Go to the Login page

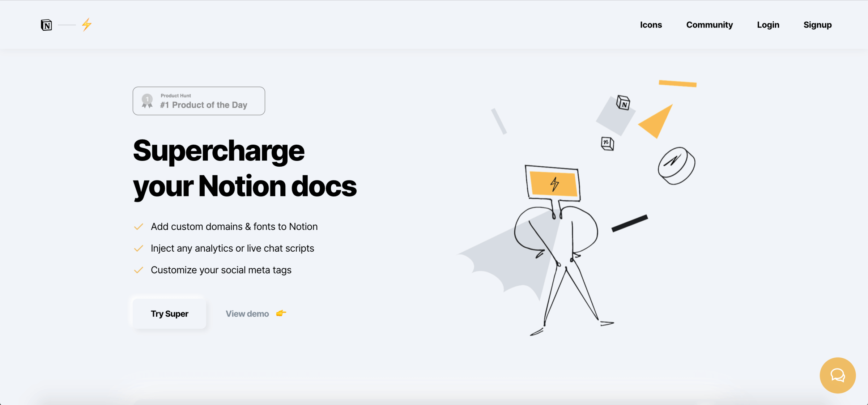click(x=768, y=25)
